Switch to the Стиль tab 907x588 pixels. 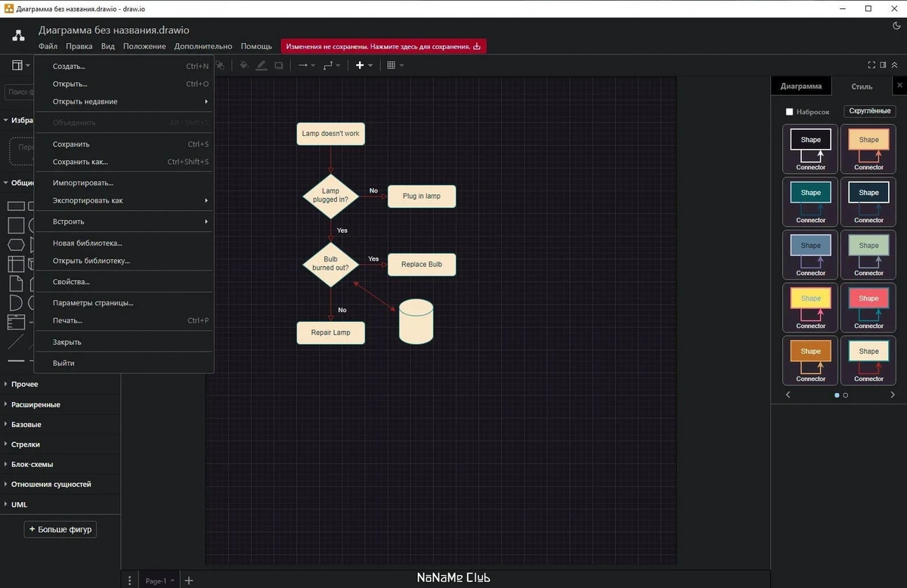click(x=862, y=86)
